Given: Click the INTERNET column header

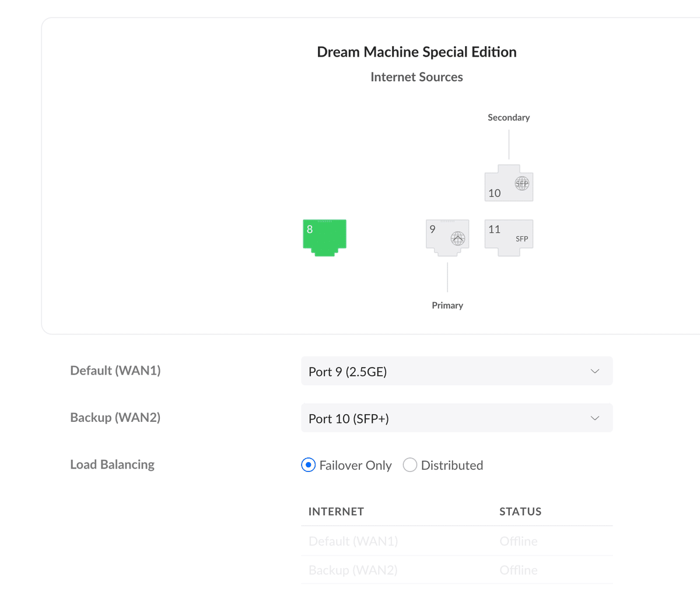Looking at the screenshot, I should 336,512.
